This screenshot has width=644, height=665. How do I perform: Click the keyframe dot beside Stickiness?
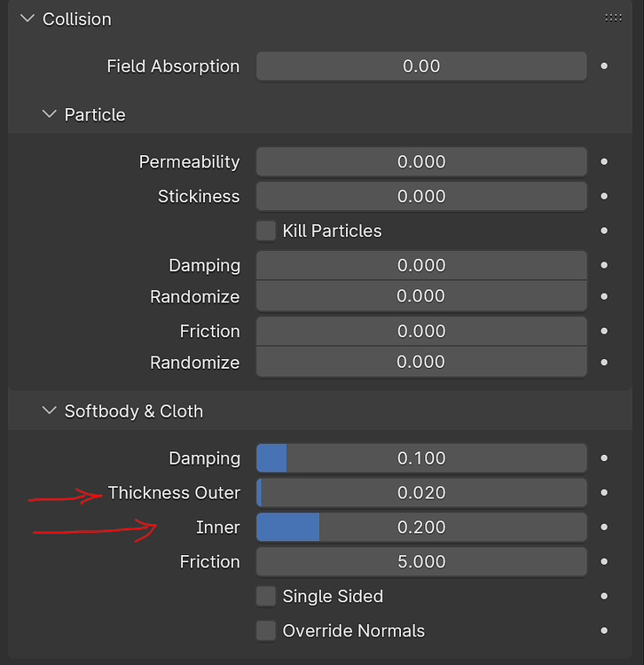pos(604,196)
